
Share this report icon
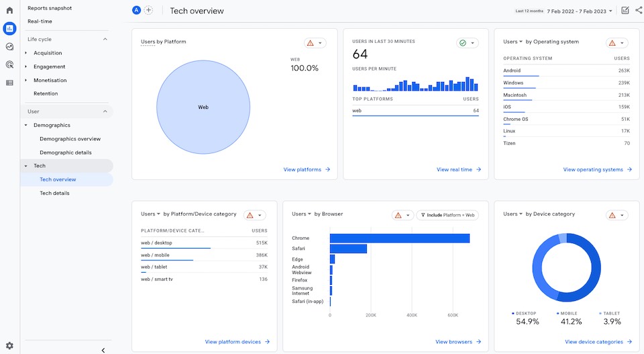(639, 10)
